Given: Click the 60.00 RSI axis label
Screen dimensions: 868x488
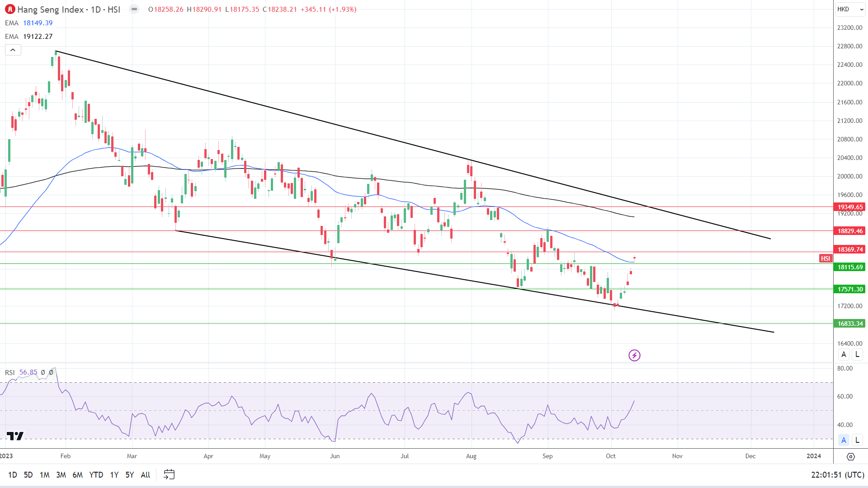Looking at the screenshot, I should (845, 396).
